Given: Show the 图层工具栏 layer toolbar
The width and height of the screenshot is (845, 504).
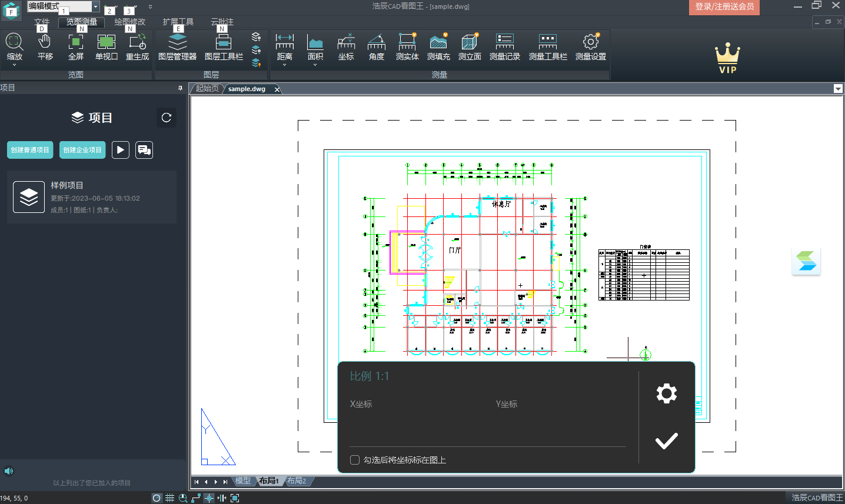Looking at the screenshot, I should 224,47.
